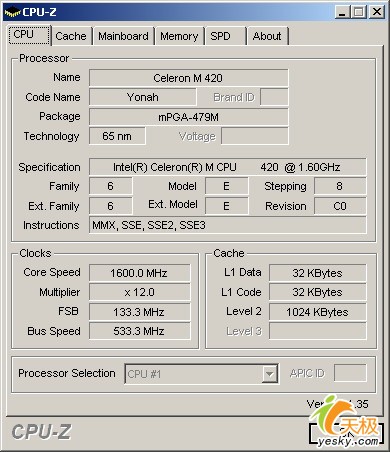Screen dimensions: 390x452
Task: Click the Ext. Family value 6
Action: (x=111, y=206)
